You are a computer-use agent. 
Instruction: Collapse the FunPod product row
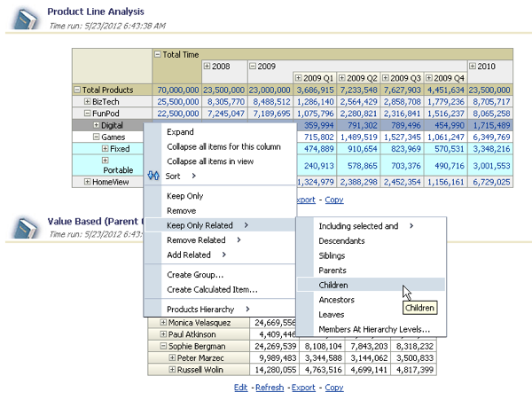coord(87,113)
